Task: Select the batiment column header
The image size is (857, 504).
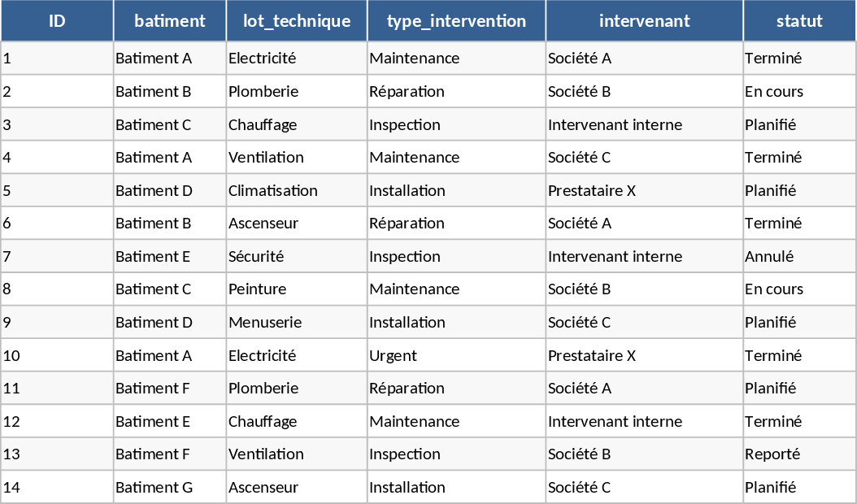Action: [170, 21]
